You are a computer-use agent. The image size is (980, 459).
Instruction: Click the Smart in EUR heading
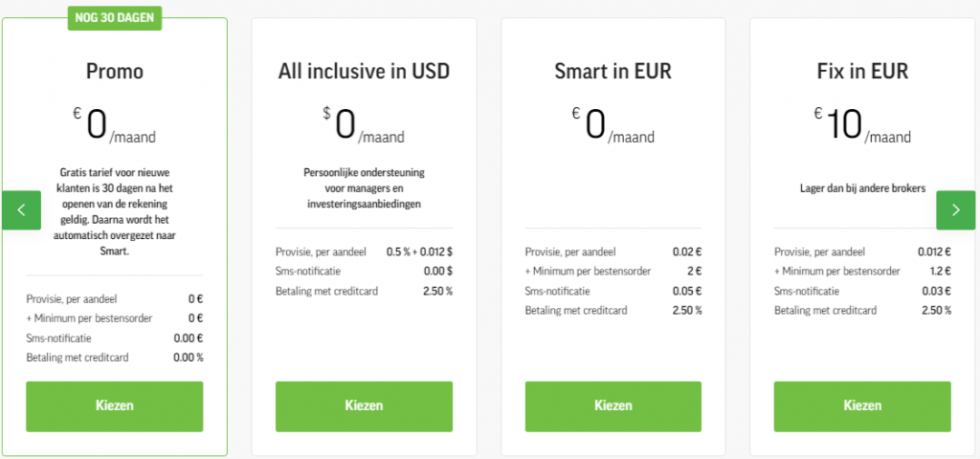[x=613, y=71]
